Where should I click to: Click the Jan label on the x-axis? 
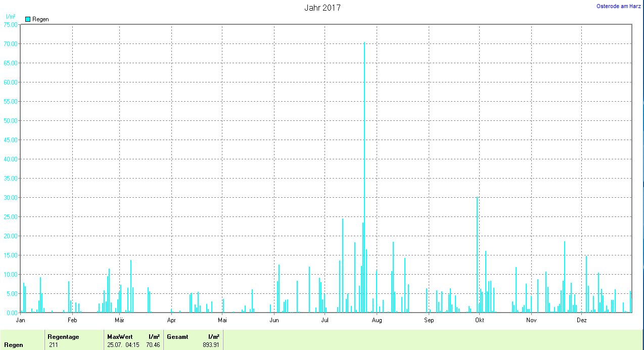coord(21,320)
